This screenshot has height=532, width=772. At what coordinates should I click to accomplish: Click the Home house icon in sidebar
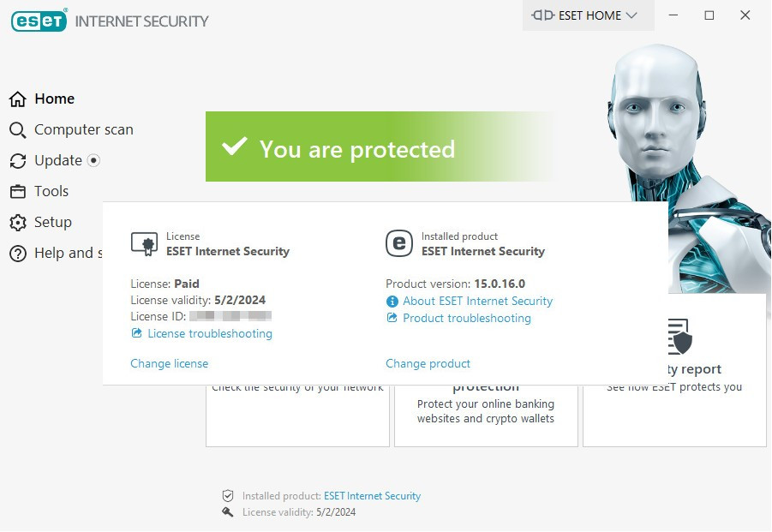coord(18,99)
